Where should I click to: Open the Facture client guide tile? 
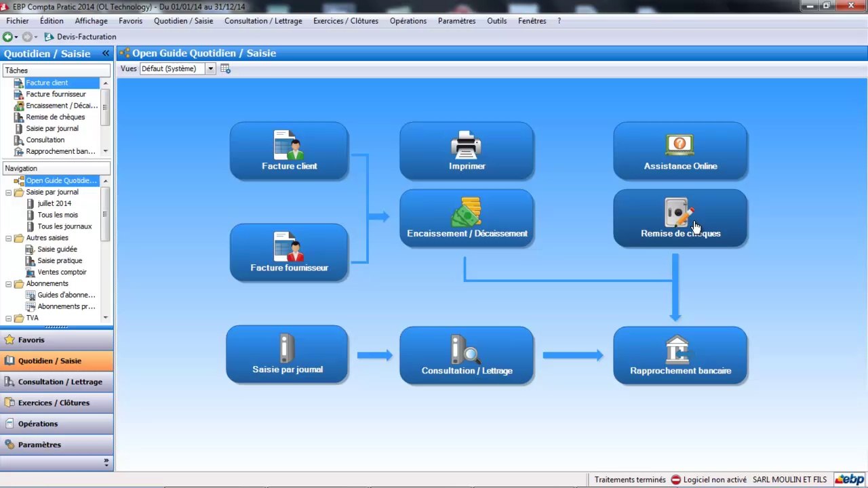pyautogui.click(x=289, y=151)
